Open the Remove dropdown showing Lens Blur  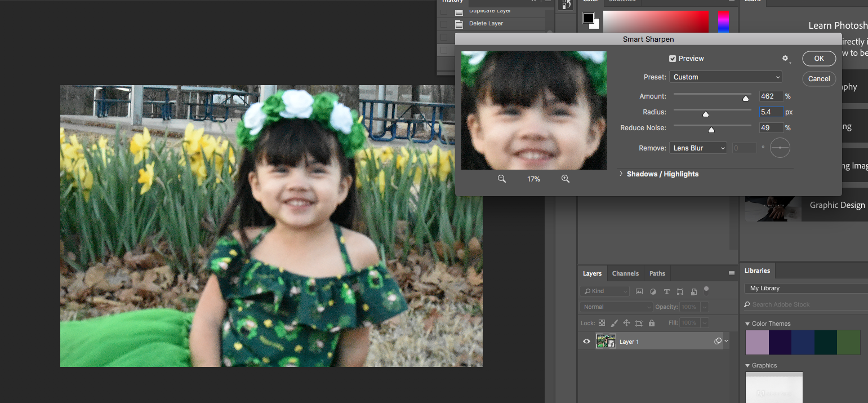(698, 148)
